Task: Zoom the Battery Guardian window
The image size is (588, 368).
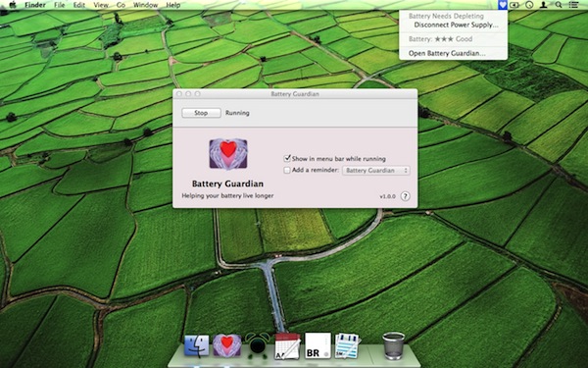Action: tap(197, 94)
